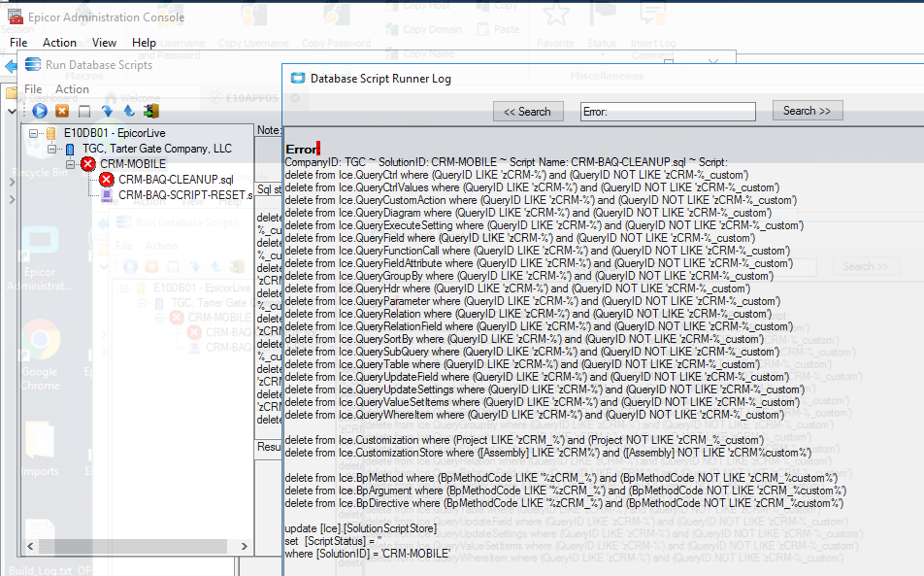Select the CRM-MOBILE solution node

point(133,164)
